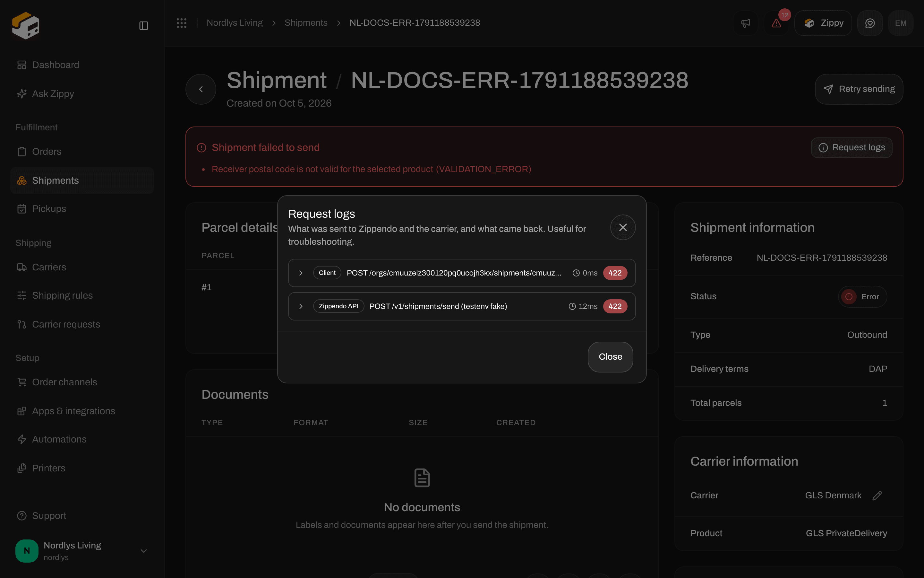Open the Zippy assistant button

pos(823,23)
